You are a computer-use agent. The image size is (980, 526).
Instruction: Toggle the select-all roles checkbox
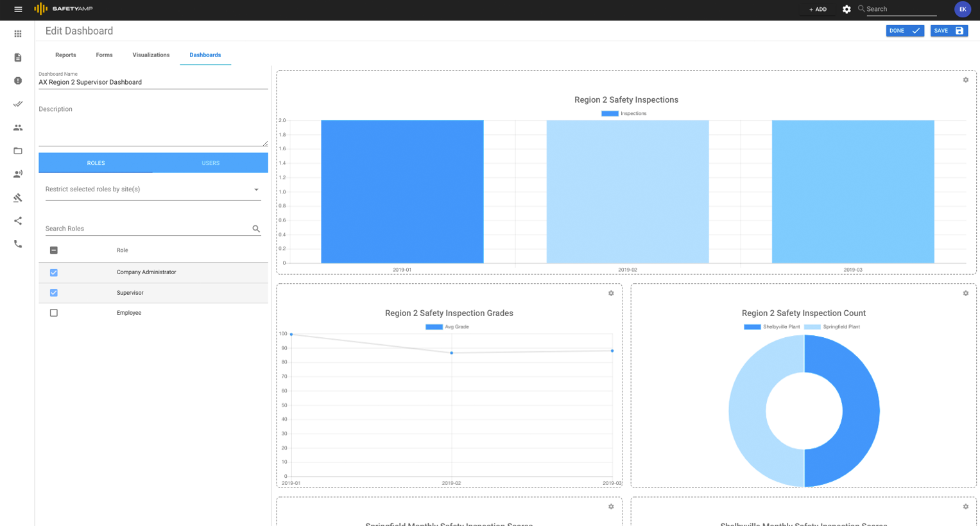tap(53, 250)
